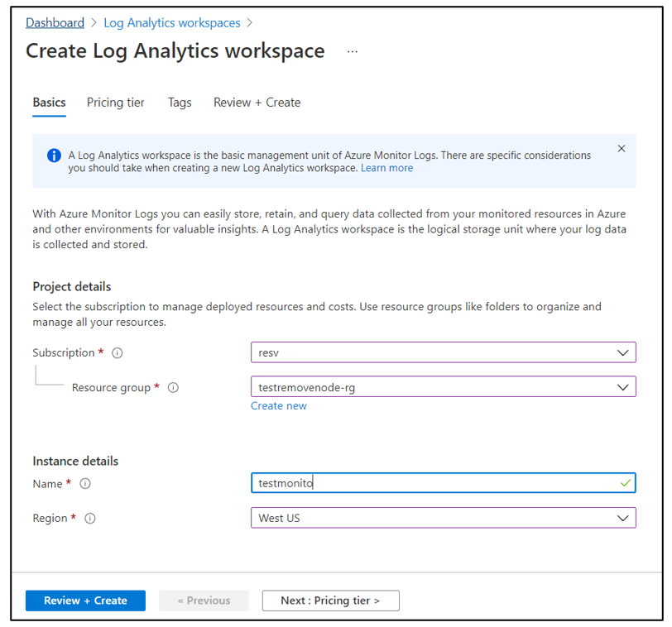The image size is (672, 627).
Task: Click the green validation checkmark in the Name field
Action: 625,483
